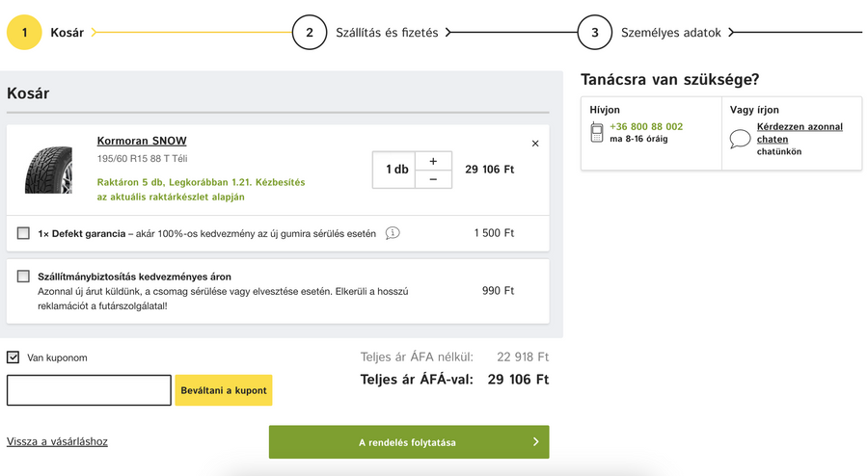Go to step 2 Szállítás és fizetés

310,33
